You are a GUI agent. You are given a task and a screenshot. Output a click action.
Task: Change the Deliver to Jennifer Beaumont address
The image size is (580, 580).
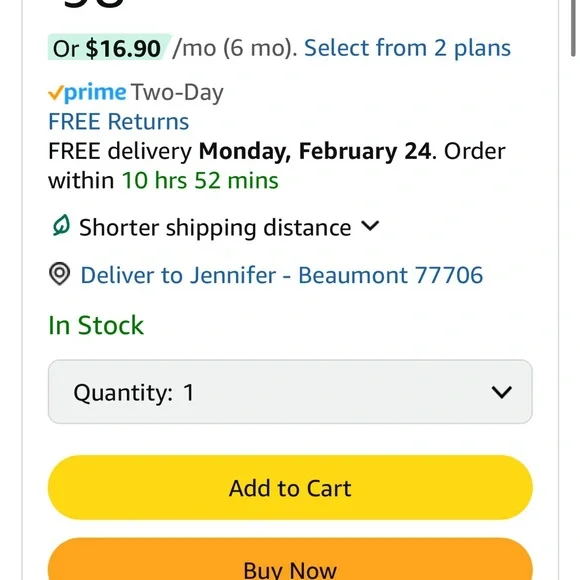coord(282,275)
